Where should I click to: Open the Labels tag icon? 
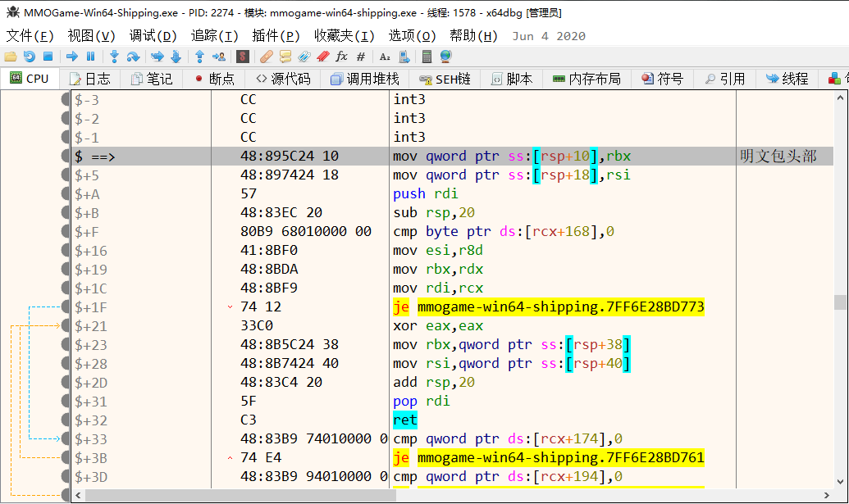(x=304, y=57)
